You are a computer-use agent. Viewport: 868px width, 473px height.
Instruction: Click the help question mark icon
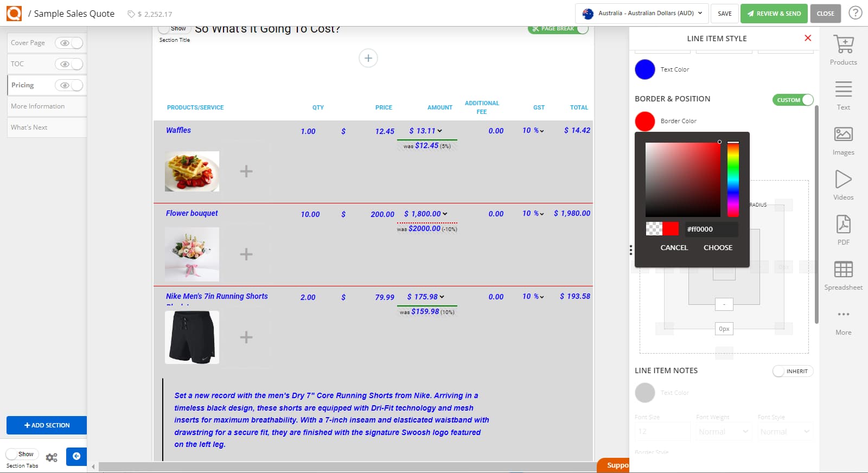click(856, 12)
